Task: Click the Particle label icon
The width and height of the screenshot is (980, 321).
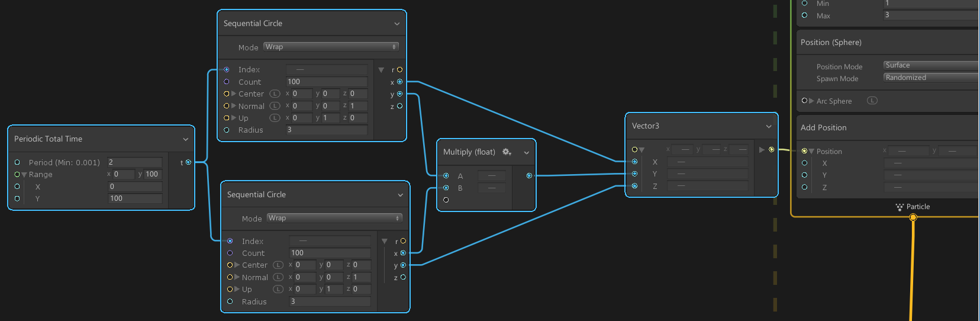Action: pos(900,207)
